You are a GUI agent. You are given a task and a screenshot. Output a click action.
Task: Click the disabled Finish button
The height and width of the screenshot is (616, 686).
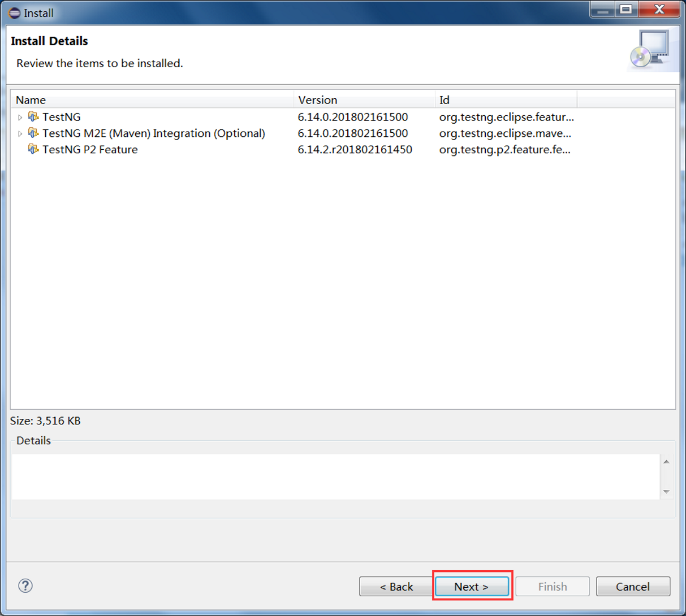(553, 587)
